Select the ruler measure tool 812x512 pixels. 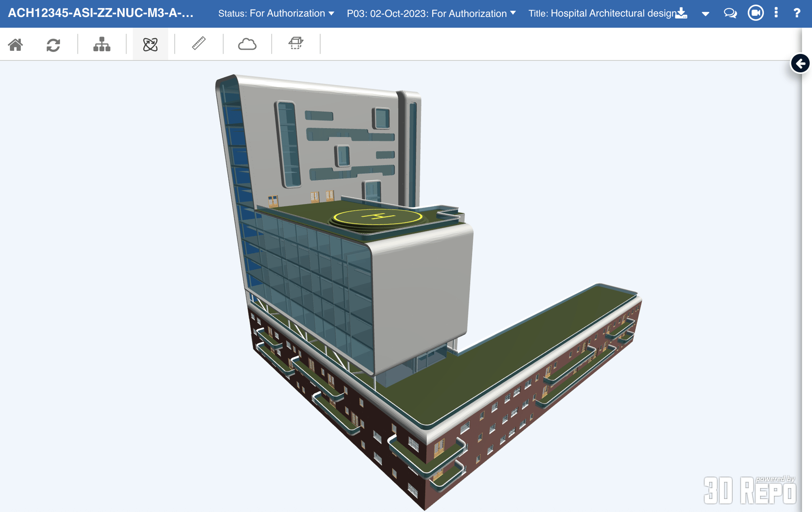click(199, 43)
